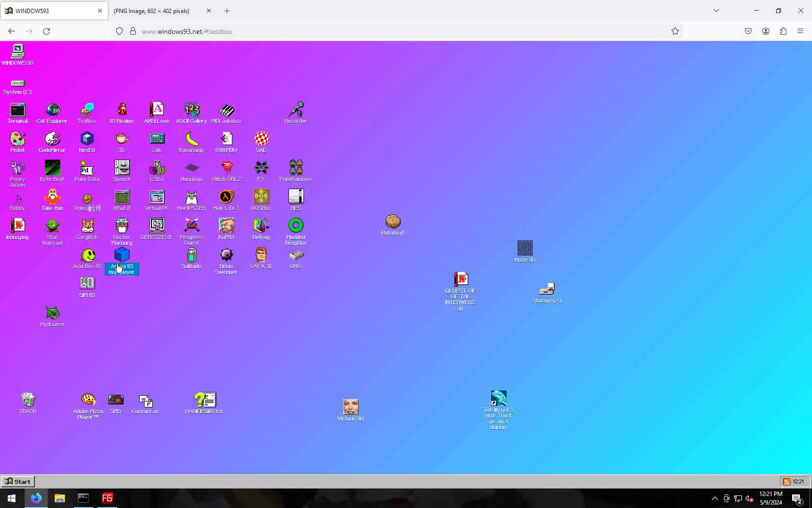Launch Maze 3D icon
812x508 pixels.
pos(525,252)
